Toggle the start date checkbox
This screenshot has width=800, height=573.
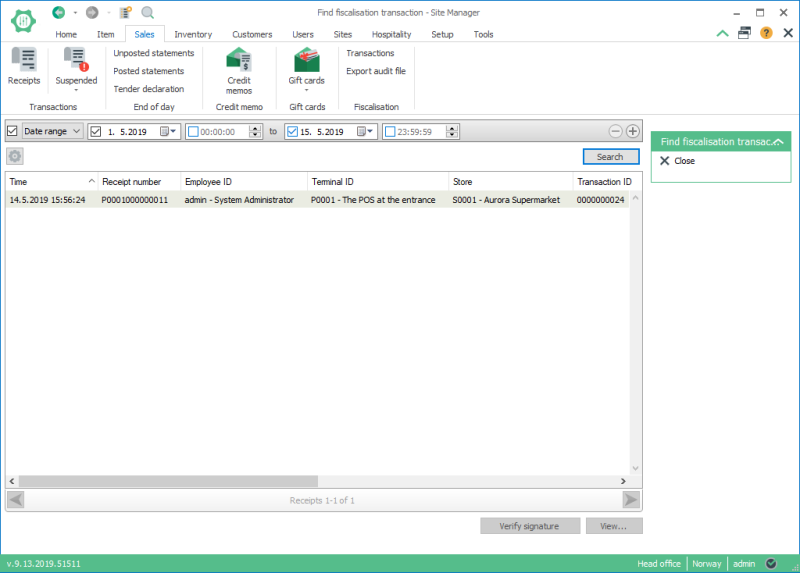[x=96, y=131]
